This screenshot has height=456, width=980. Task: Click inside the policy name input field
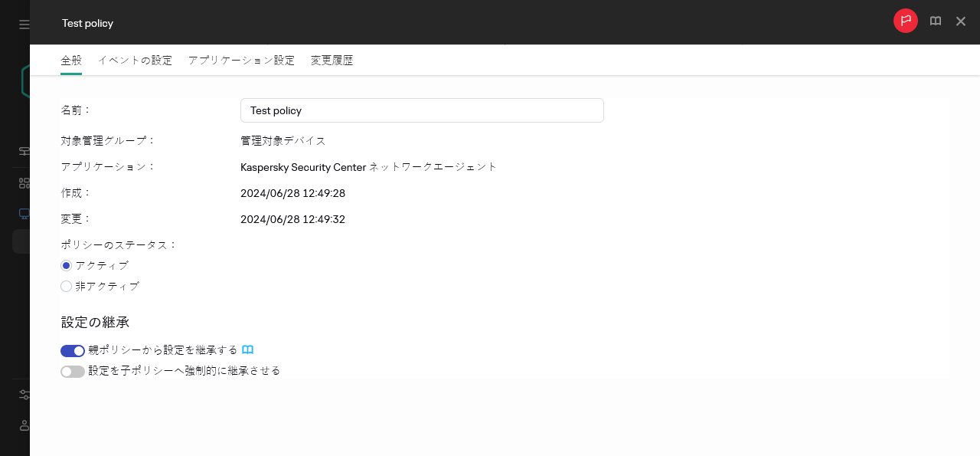tap(421, 110)
